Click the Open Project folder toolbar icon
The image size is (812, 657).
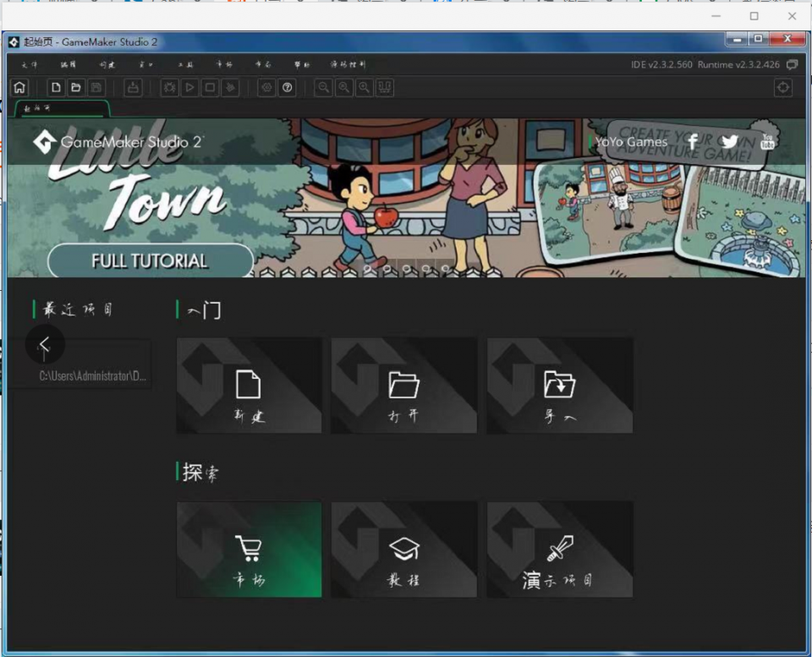pos(76,87)
